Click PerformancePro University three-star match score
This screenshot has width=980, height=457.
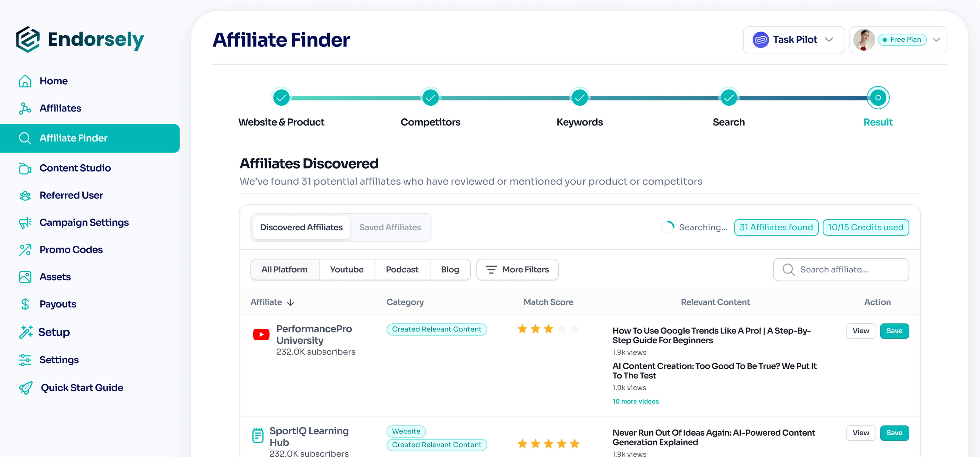(x=548, y=329)
